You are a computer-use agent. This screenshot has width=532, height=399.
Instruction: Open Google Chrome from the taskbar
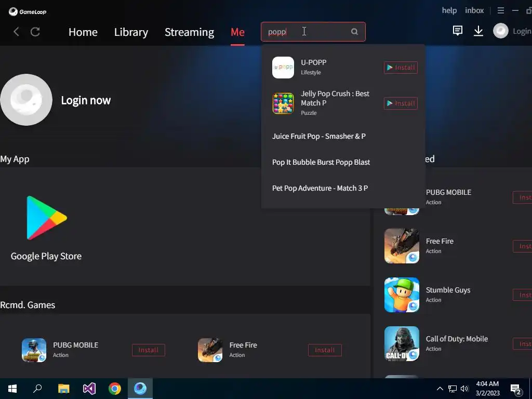(x=115, y=389)
